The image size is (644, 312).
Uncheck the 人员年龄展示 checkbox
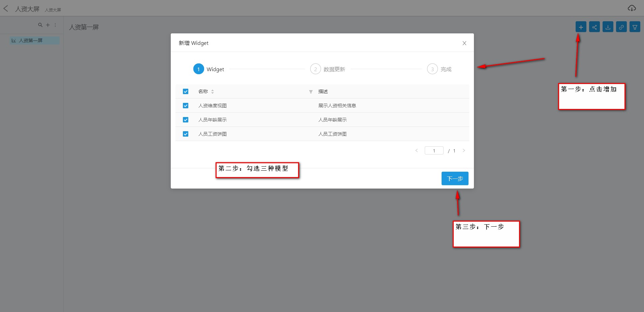186,120
